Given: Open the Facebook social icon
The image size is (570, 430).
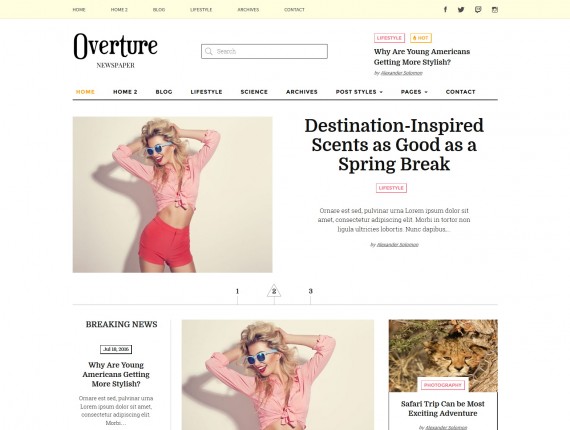Looking at the screenshot, I should click(445, 9).
